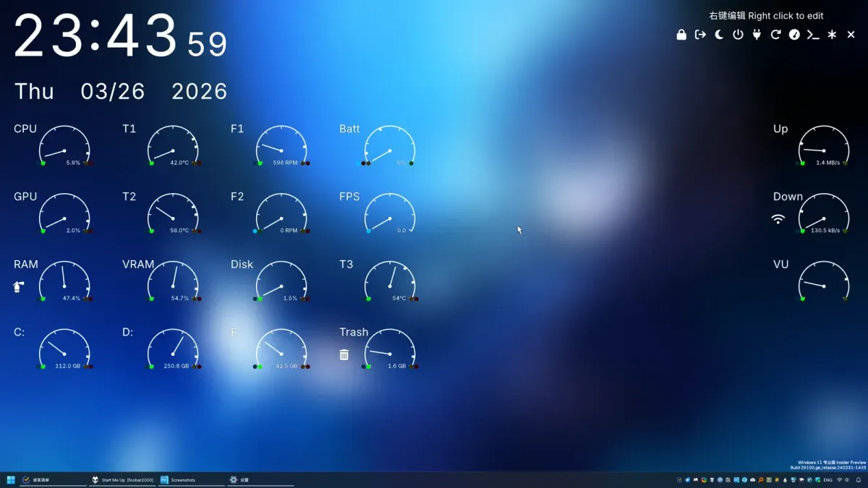Click the Up gauge 1.4 MB/s

pos(824,147)
